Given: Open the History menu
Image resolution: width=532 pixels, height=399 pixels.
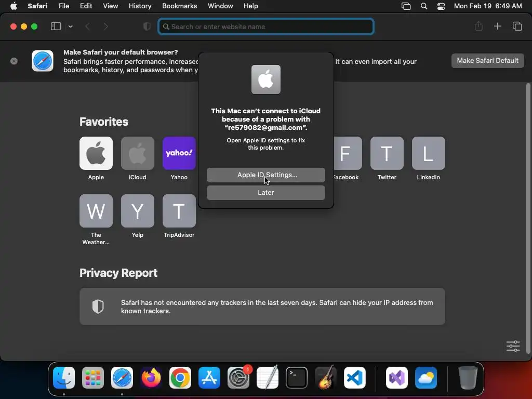Looking at the screenshot, I should 140,6.
